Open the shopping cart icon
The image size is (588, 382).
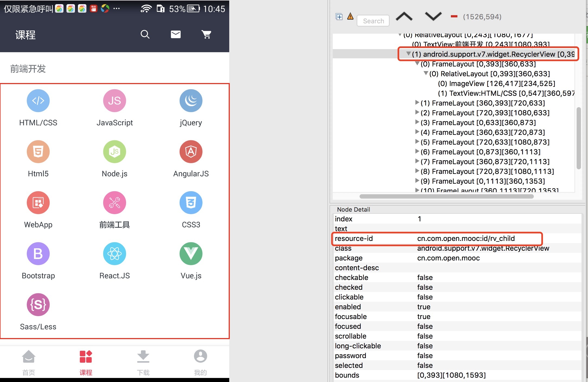206,34
